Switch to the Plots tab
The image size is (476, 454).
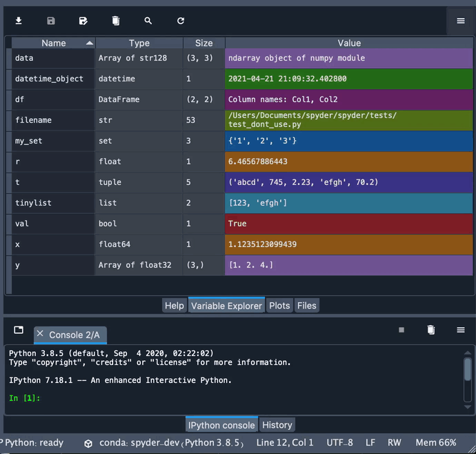coord(279,306)
